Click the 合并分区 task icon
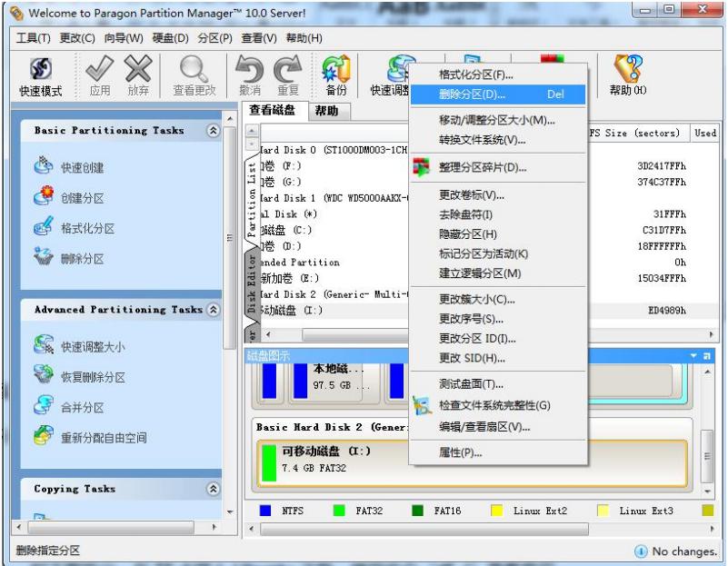728x566 pixels. [44, 405]
